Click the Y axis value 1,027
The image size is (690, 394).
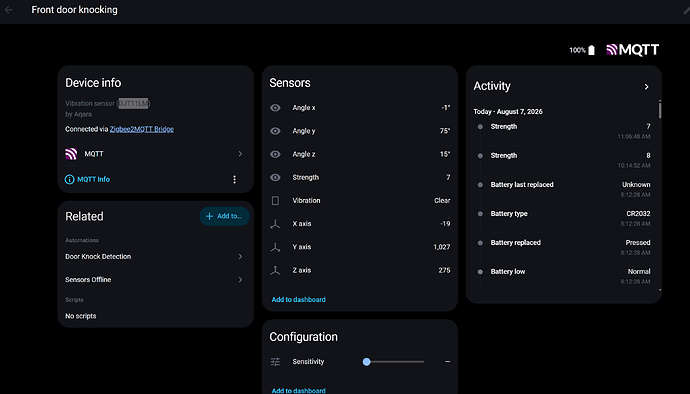pyautogui.click(x=442, y=247)
